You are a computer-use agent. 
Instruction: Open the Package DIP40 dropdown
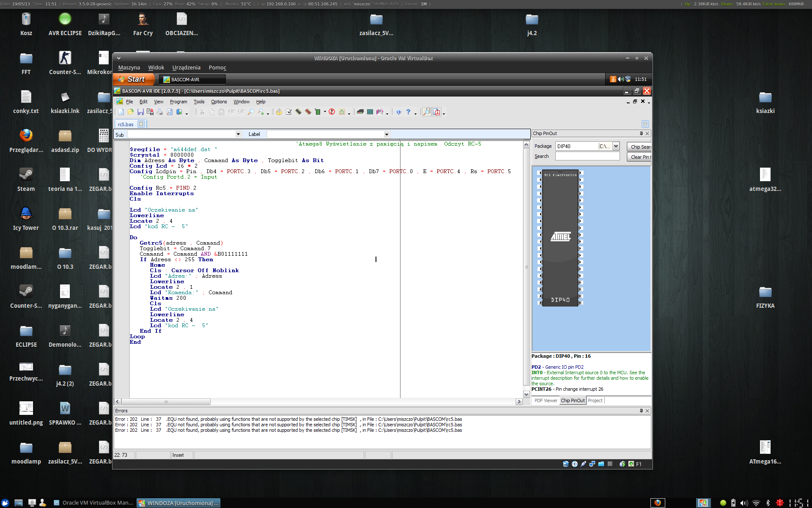coord(616,146)
